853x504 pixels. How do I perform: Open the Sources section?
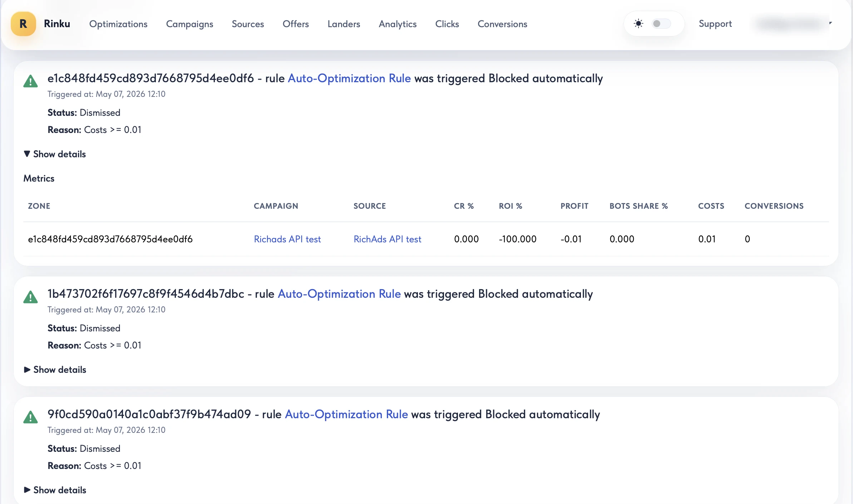(x=248, y=24)
